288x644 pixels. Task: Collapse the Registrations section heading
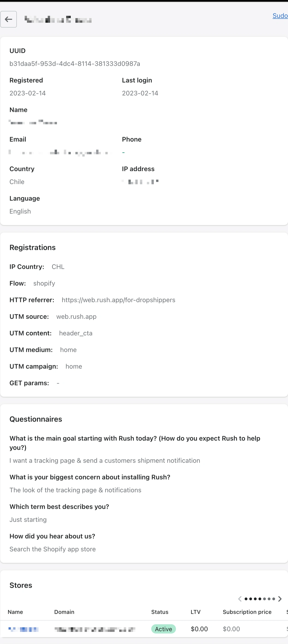coord(33,247)
